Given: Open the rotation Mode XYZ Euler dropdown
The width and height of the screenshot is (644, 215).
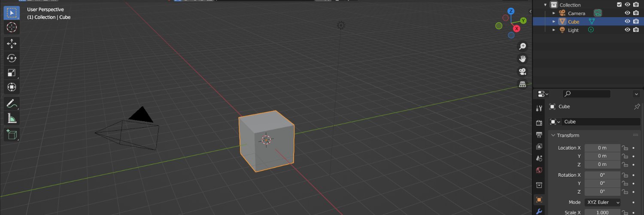Looking at the screenshot, I should [602, 202].
